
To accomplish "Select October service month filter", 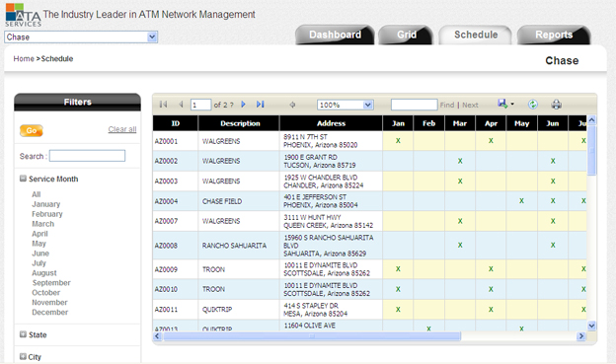I will pyautogui.click(x=46, y=293).
